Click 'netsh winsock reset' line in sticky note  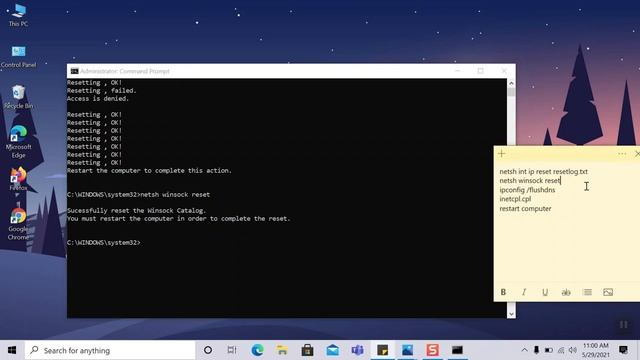[530, 180]
